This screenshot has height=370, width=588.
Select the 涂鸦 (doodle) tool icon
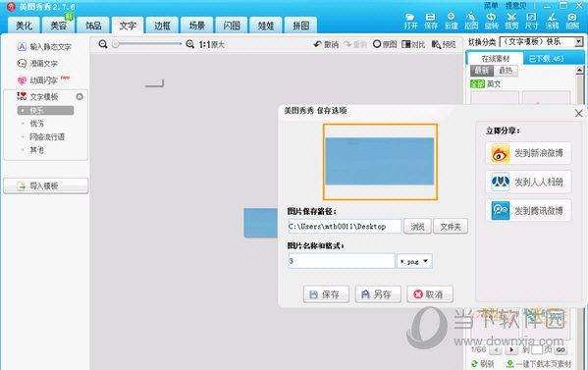(552, 21)
